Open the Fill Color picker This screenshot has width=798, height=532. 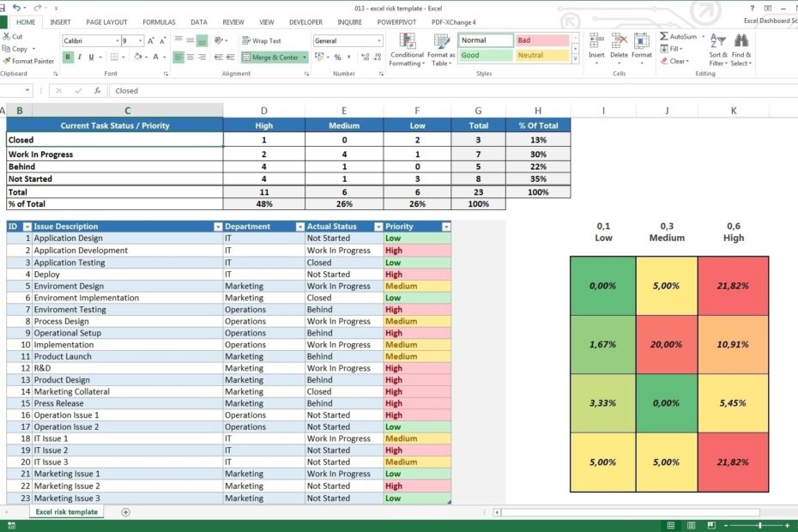[x=137, y=57]
